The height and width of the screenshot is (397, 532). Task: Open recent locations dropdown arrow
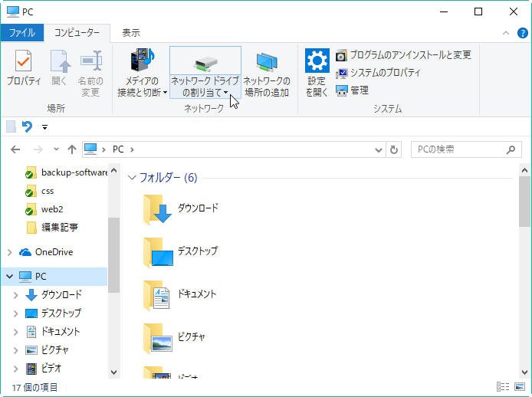coord(56,149)
